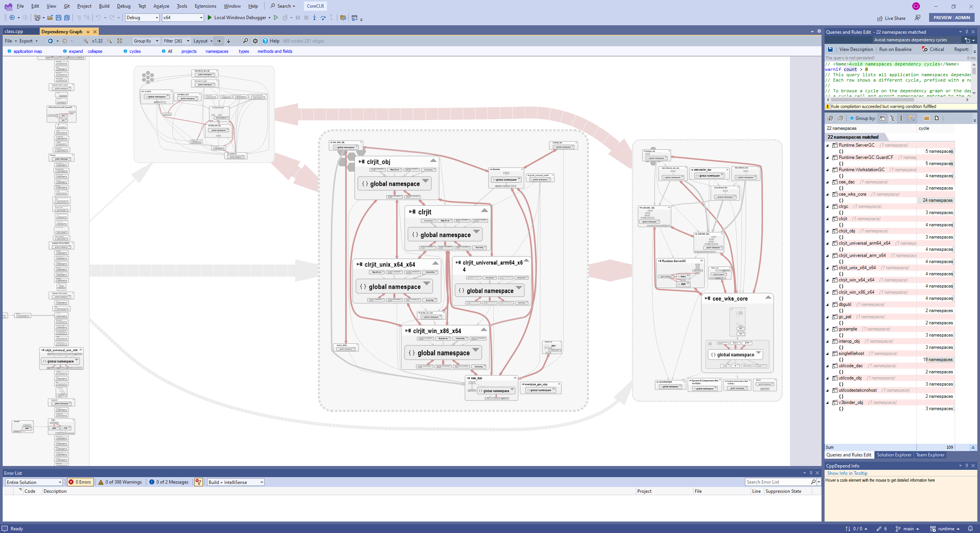Screen dimensions: 980x533
Task: Toggle left-to-right layout arrow button
Action: (219, 41)
